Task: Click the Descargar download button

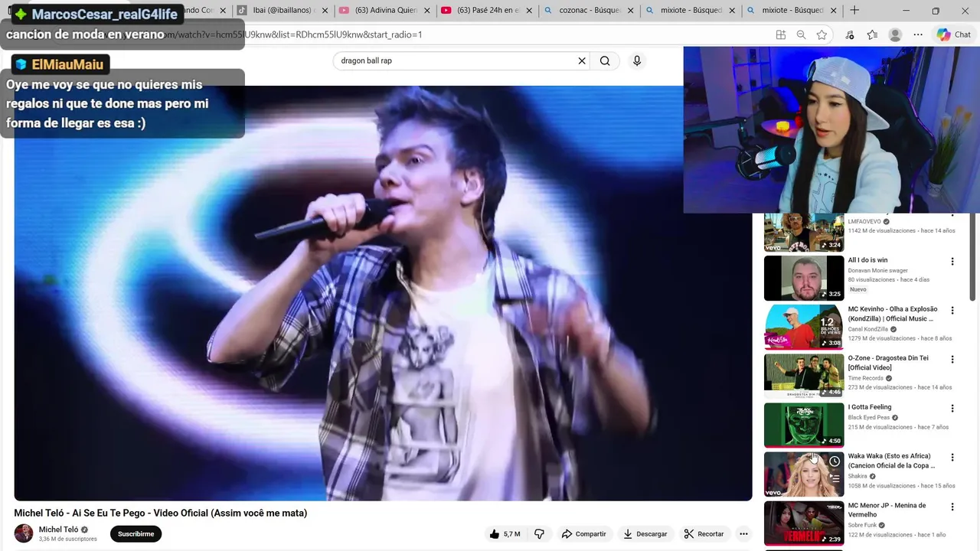Action: (645, 534)
